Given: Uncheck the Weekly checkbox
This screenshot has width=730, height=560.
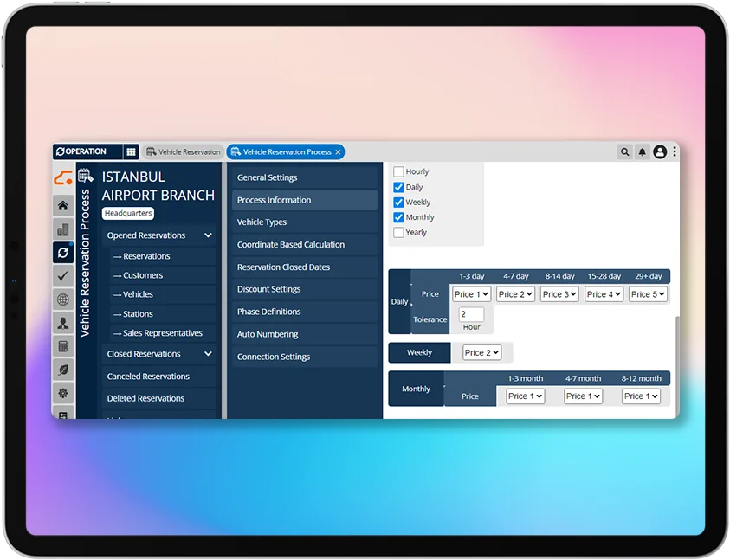Looking at the screenshot, I should [398, 203].
